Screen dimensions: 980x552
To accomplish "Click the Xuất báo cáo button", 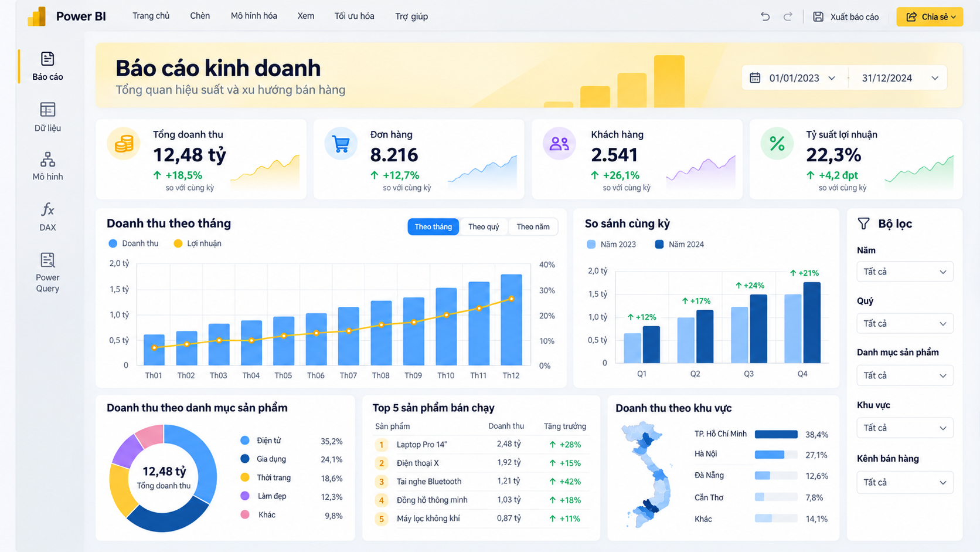I will pyautogui.click(x=846, y=16).
